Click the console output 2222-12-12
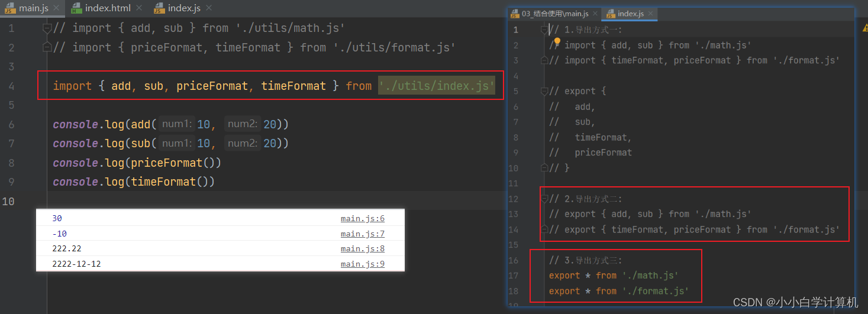This screenshot has height=314, width=868. coord(76,264)
